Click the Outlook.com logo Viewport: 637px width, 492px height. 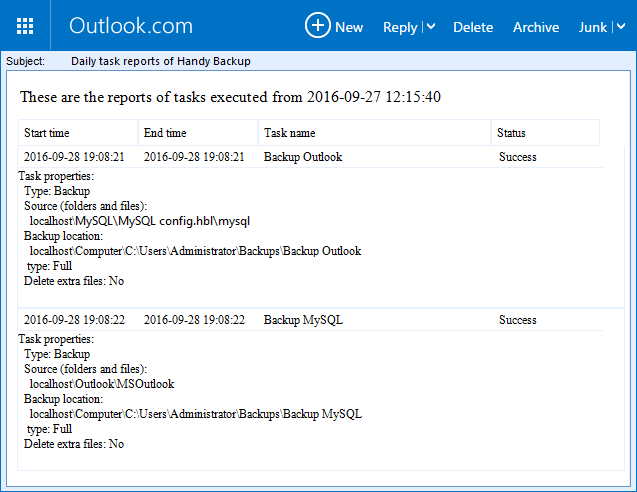tap(131, 26)
